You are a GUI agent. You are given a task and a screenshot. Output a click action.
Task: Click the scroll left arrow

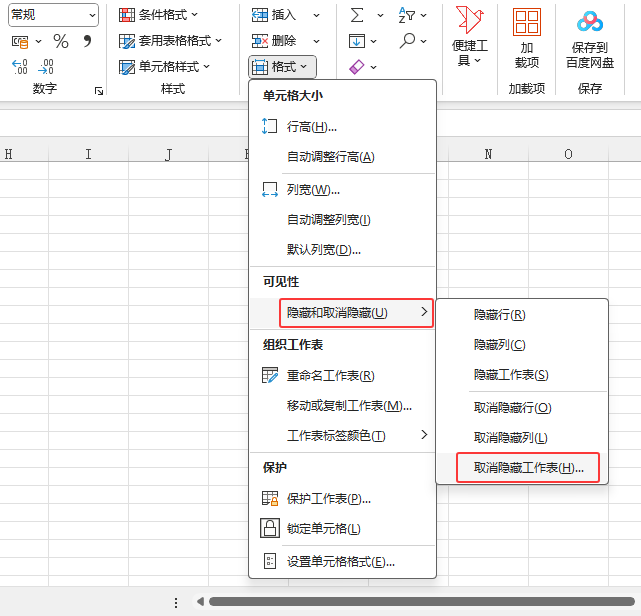pyautogui.click(x=200, y=601)
